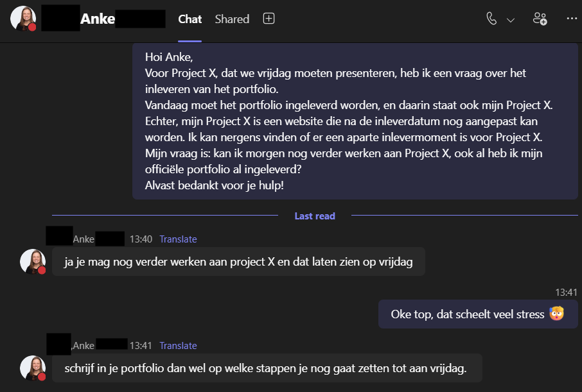Click the 'schrijf in je portfolio' message
This screenshot has width=582, height=392.
[x=266, y=368]
